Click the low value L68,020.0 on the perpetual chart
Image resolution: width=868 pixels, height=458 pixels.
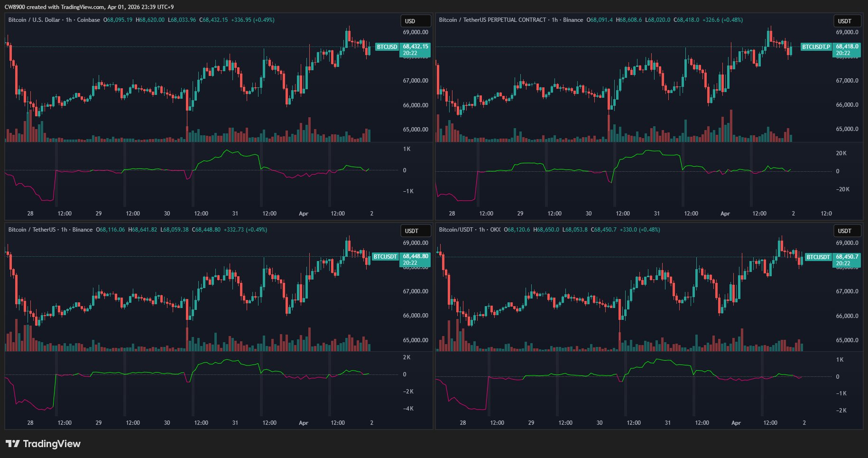tap(658, 20)
